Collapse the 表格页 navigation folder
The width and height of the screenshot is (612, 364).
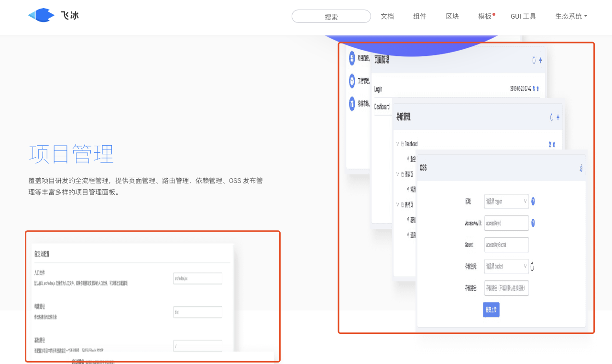[397, 204]
